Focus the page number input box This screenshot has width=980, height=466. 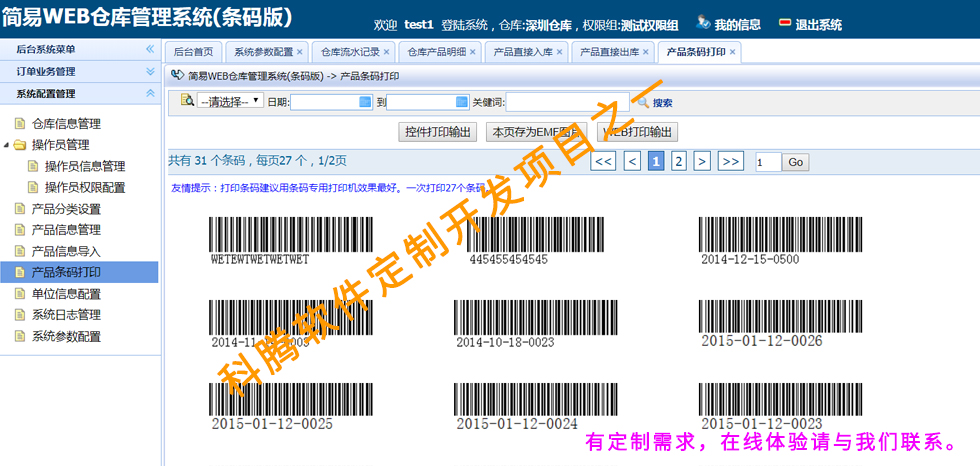click(768, 162)
